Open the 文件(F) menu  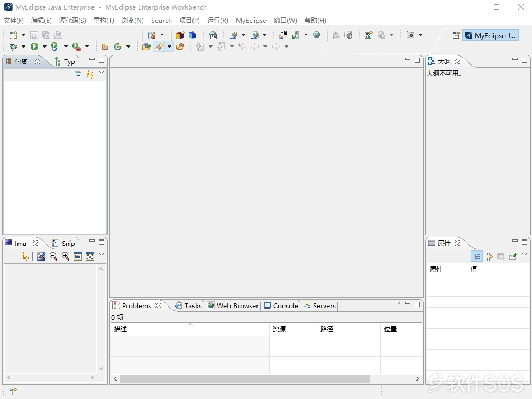pyautogui.click(x=14, y=20)
